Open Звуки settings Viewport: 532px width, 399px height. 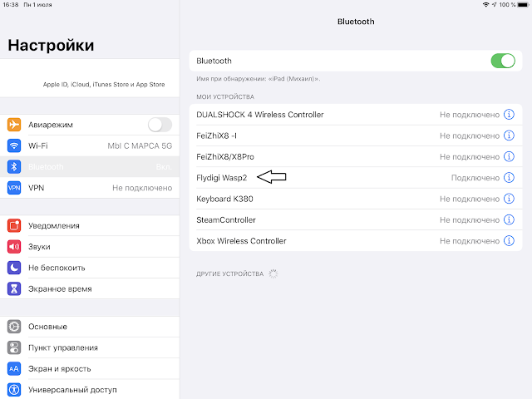coord(90,247)
